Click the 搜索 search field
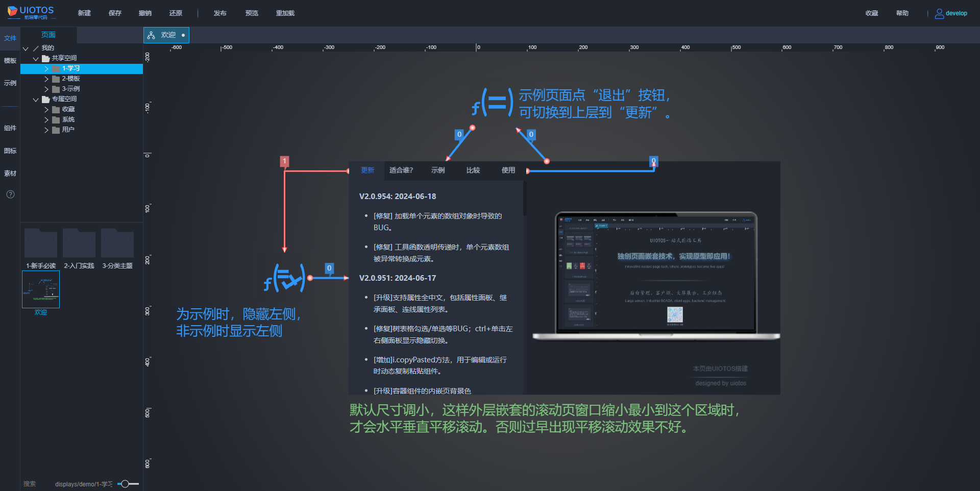 pos(30,484)
